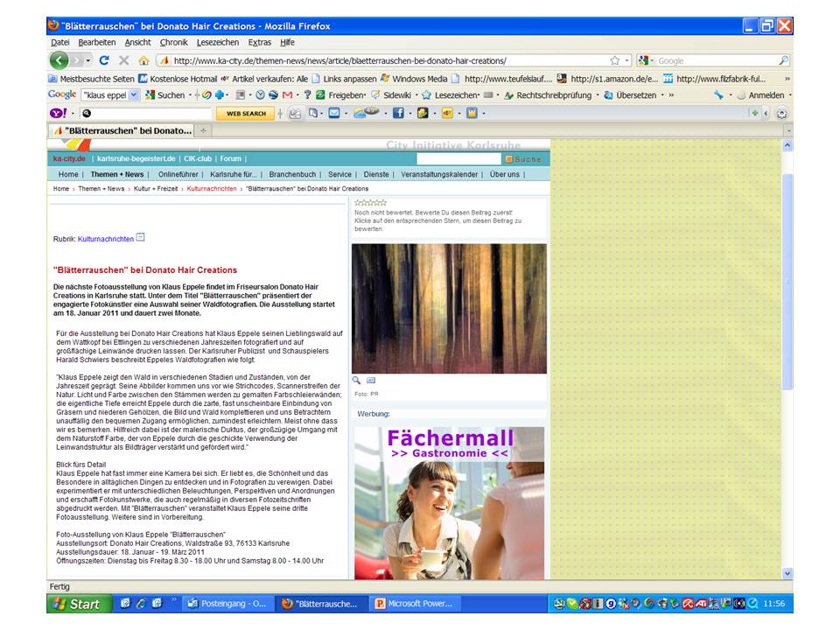Viewport: 840px width, 630px height.
Task: Show more bookmarks with the chevron overflow
Action: tap(786, 78)
